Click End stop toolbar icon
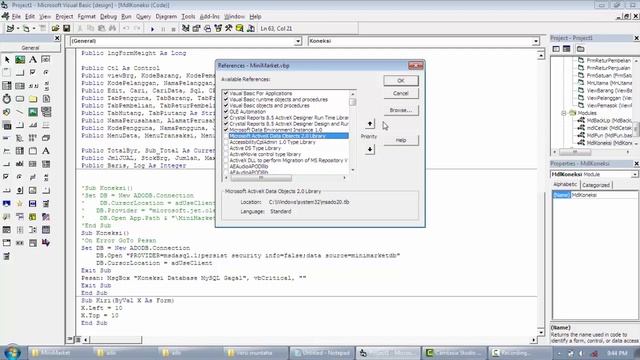This screenshot has height=360, width=640. coord(173,29)
